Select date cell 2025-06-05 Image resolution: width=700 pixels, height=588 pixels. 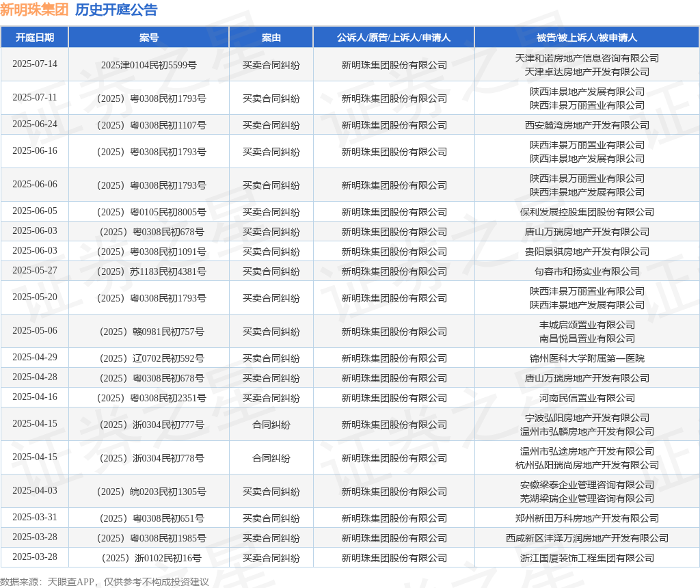click(x=35, y=211)
